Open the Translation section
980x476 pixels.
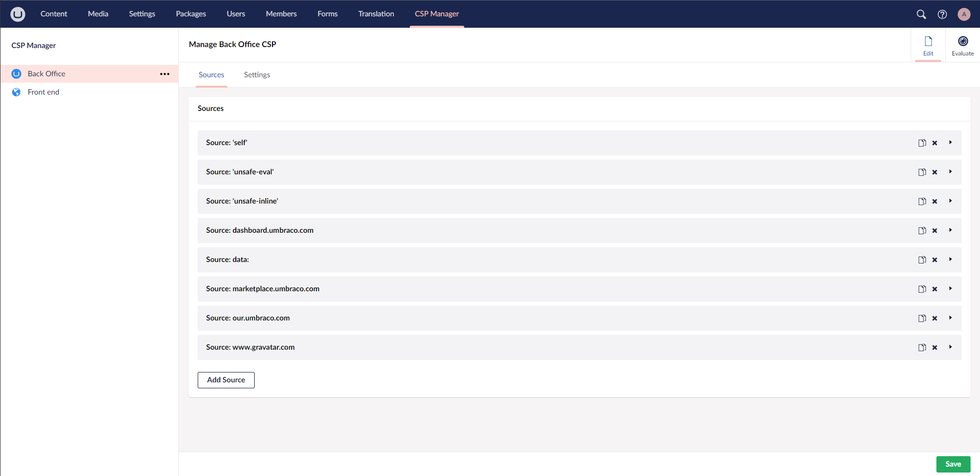(376, 14)
